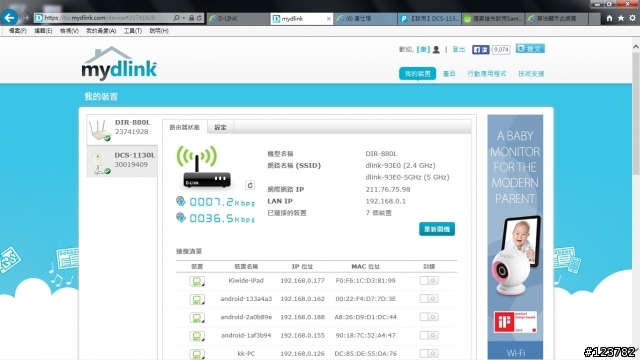Click the lock security icon in address bar

click(191, 18)
